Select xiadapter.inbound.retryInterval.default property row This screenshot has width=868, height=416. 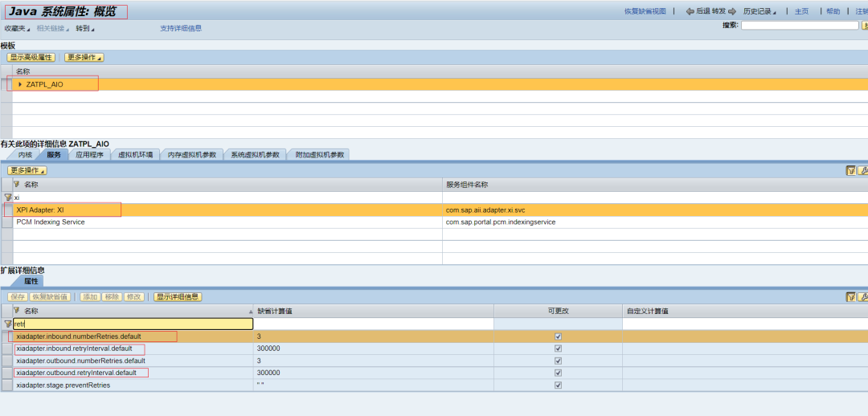click(434, 349)
